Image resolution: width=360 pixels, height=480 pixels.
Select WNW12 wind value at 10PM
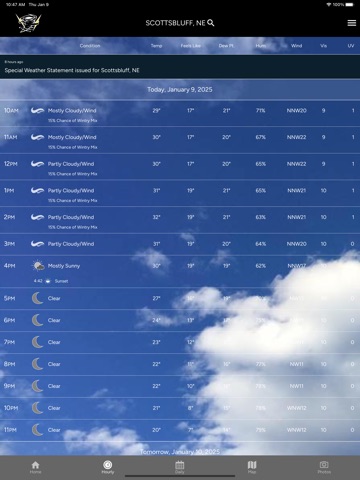click(296, 408)
